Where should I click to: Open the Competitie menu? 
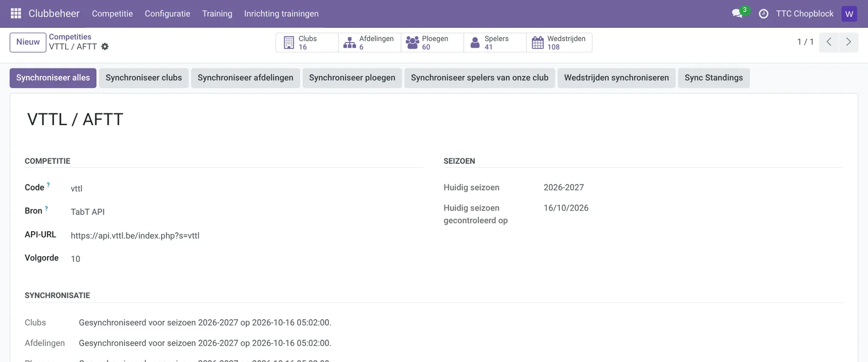tap(112, 14)
